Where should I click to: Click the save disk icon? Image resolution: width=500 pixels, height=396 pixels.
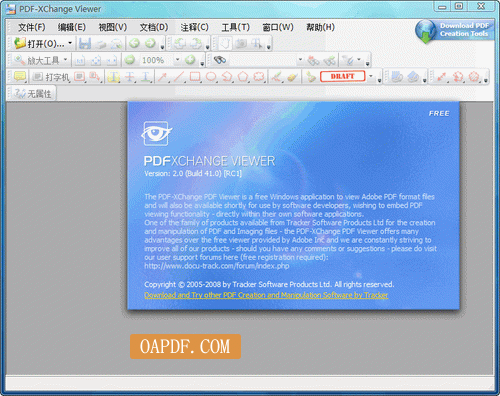pos(85,43)
